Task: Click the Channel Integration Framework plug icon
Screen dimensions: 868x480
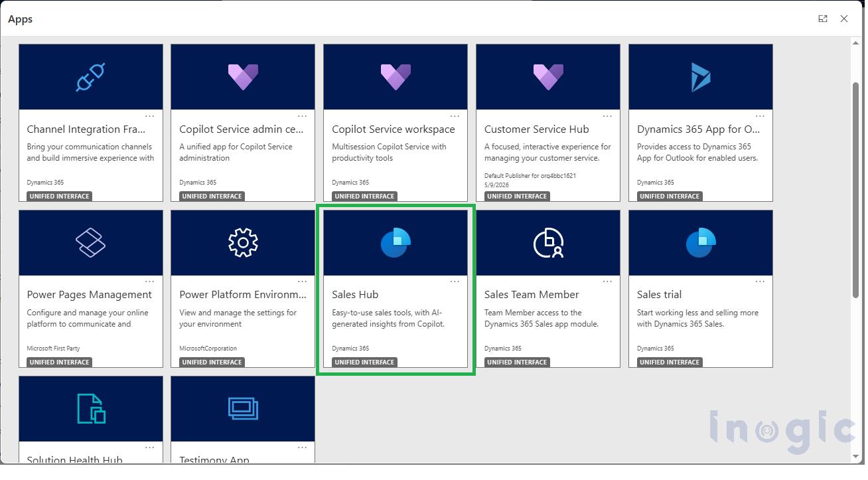Action: pyautogui.click(x=90, y=78)
